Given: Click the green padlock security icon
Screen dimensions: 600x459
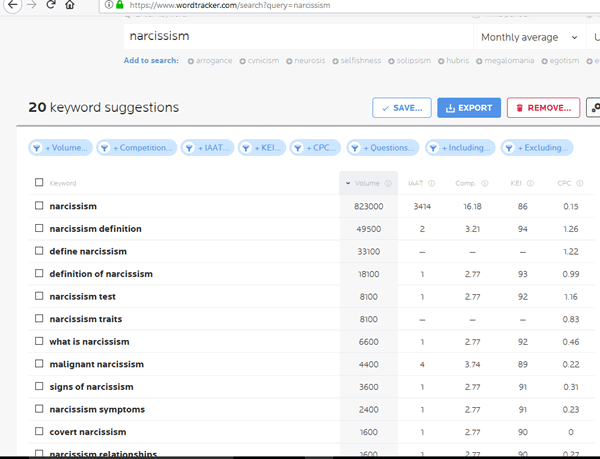Looking at the screenshot, I should pyautogui.click(x=120, y=5).
